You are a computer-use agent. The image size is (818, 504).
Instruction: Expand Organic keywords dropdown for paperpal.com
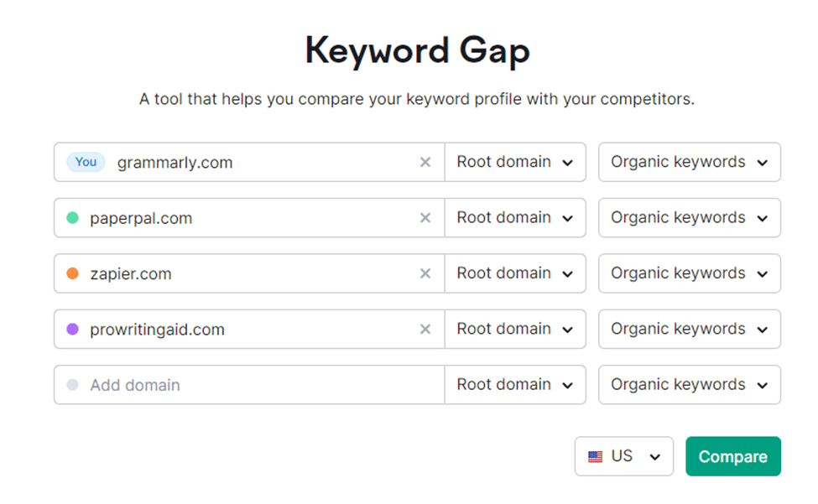coord(689,218)
